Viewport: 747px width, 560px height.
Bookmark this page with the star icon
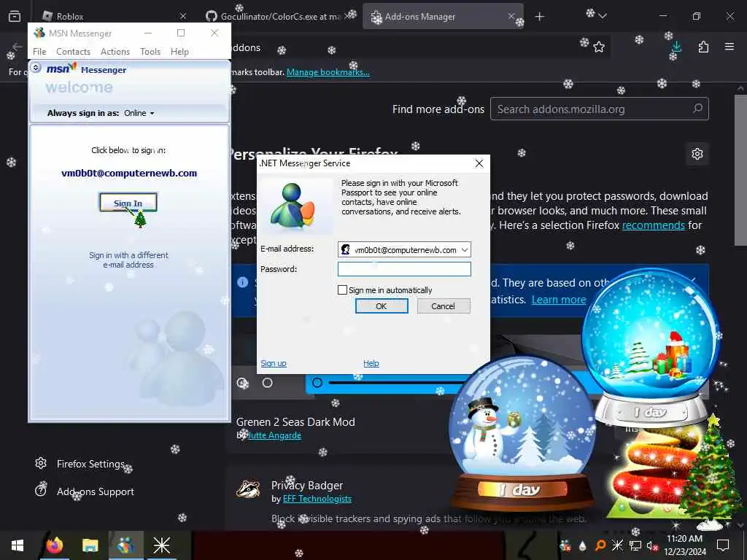click(599, 47)
